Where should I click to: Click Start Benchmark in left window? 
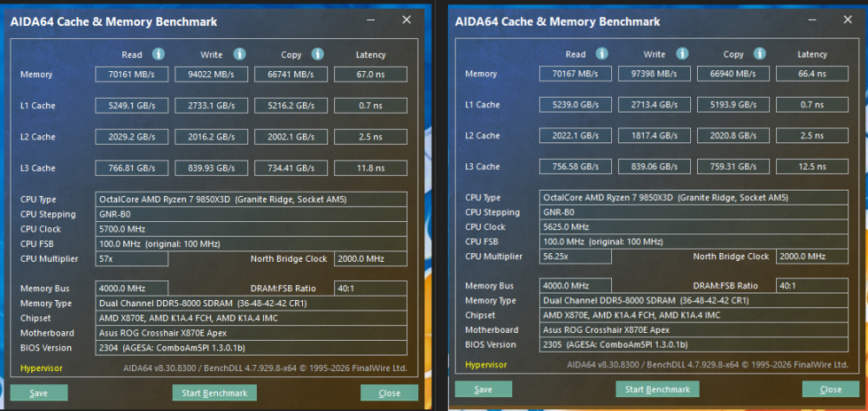click(x=214, y=393)
